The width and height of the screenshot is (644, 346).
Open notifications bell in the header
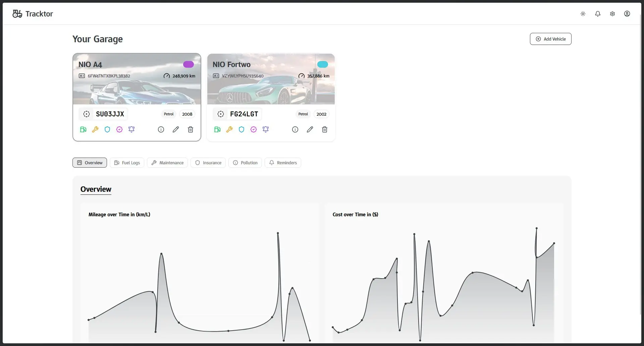click(x=598, y=14)
